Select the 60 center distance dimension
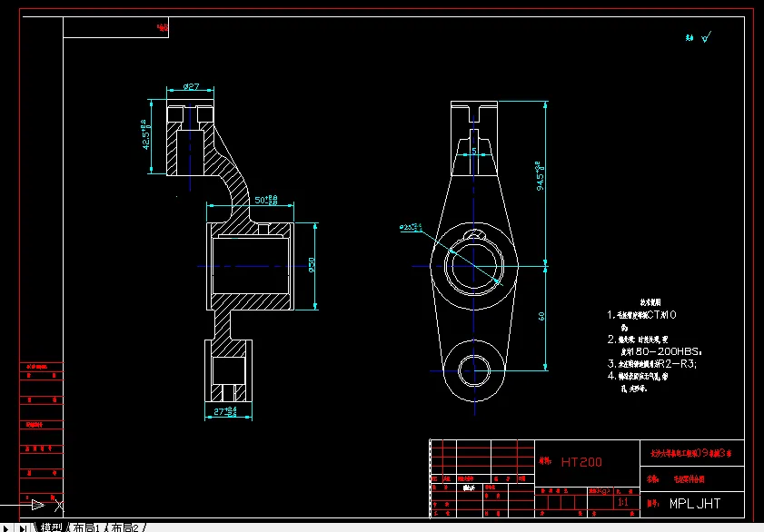Image resolution: width=764 pixels, height=532 pixels. coord(541,316)
